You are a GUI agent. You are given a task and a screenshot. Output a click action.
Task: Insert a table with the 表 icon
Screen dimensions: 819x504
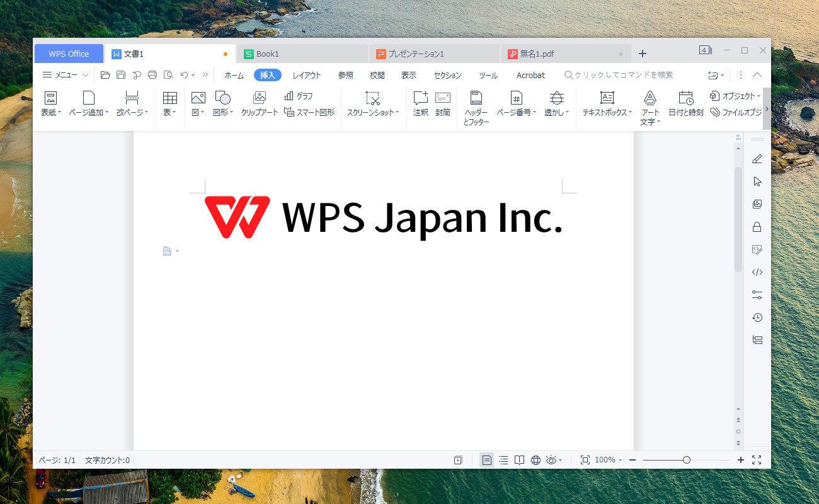[169, 104]
